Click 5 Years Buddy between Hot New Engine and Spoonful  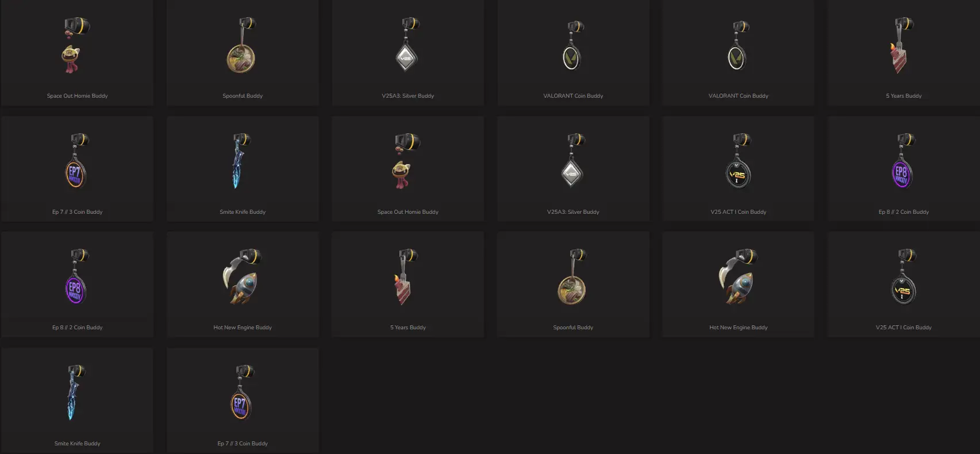(x=408, y=284)
